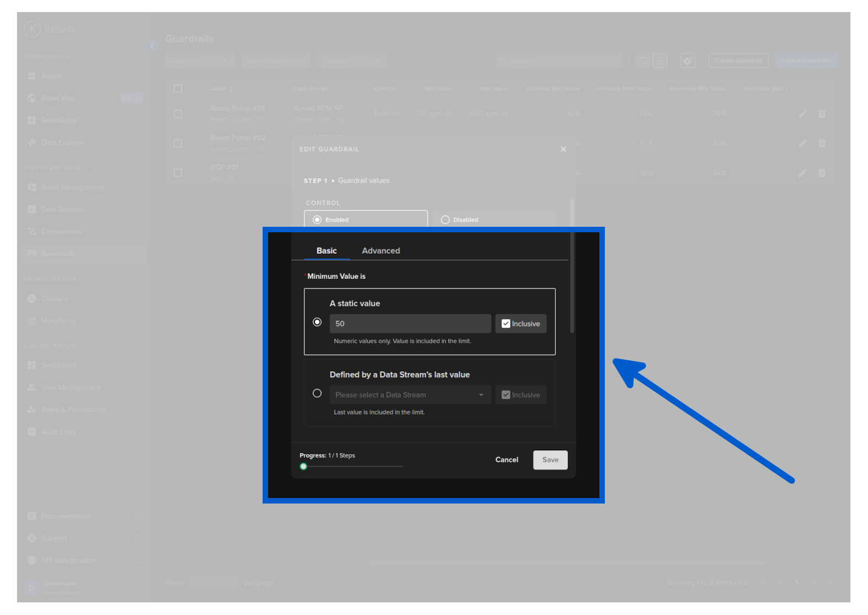
Task: Uncheck the Inclusive checkbox for static value
Action: coord(506,324)
